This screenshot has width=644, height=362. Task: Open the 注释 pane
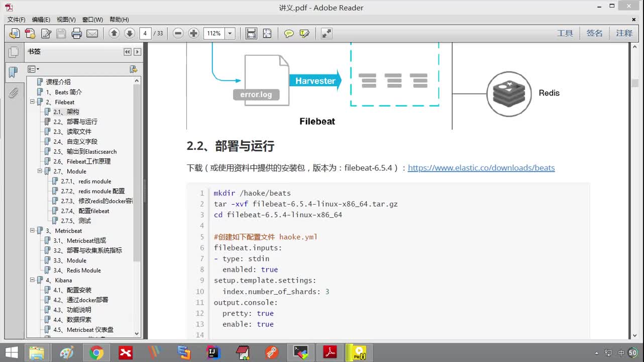point(624,33)
